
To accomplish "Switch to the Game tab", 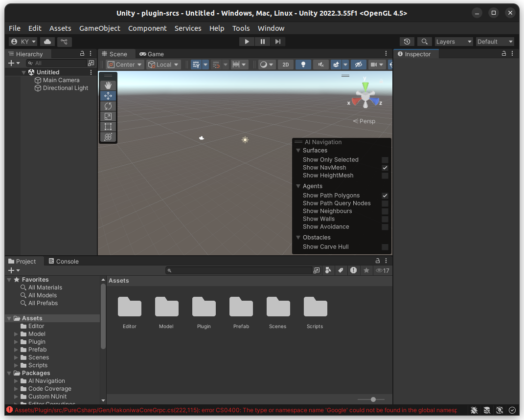I will tap(152, 54).
